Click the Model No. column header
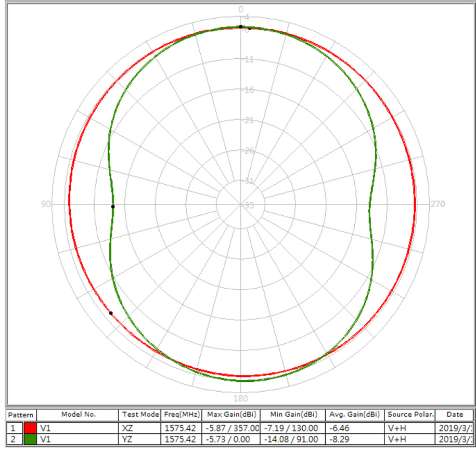 (79, 415)
